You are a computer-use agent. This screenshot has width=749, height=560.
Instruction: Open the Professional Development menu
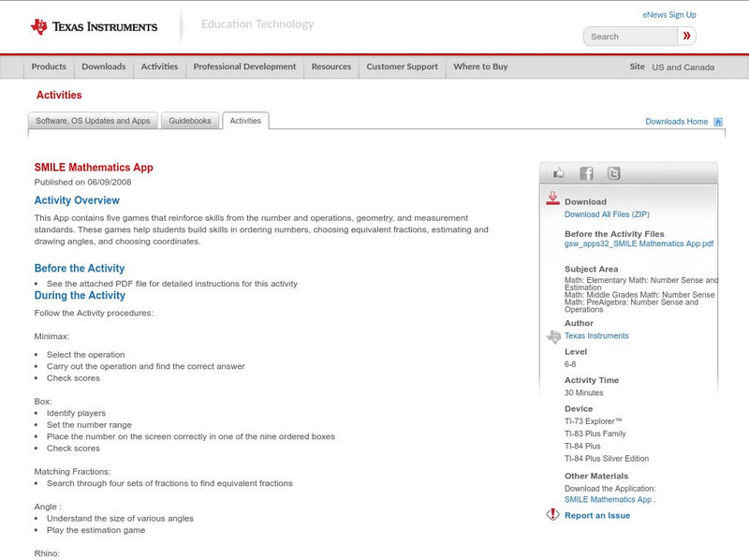pyautogui.click(x=244, y=67)
